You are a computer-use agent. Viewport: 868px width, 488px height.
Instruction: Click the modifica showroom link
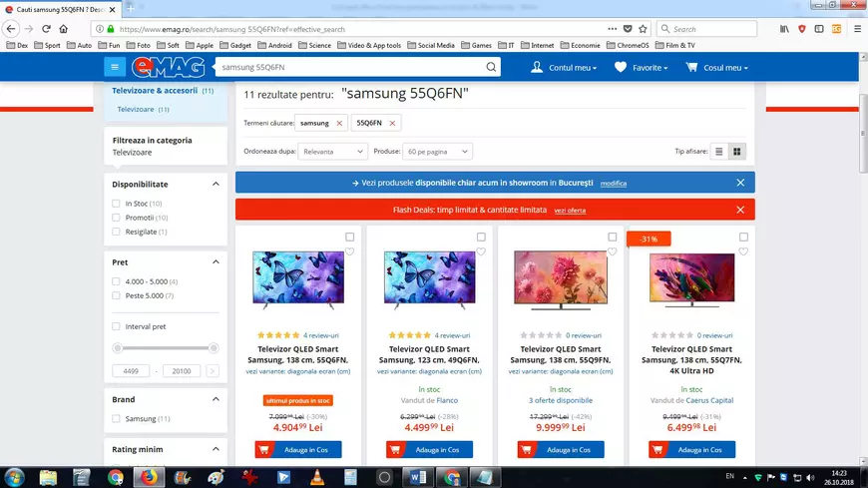tap(614, 184)
